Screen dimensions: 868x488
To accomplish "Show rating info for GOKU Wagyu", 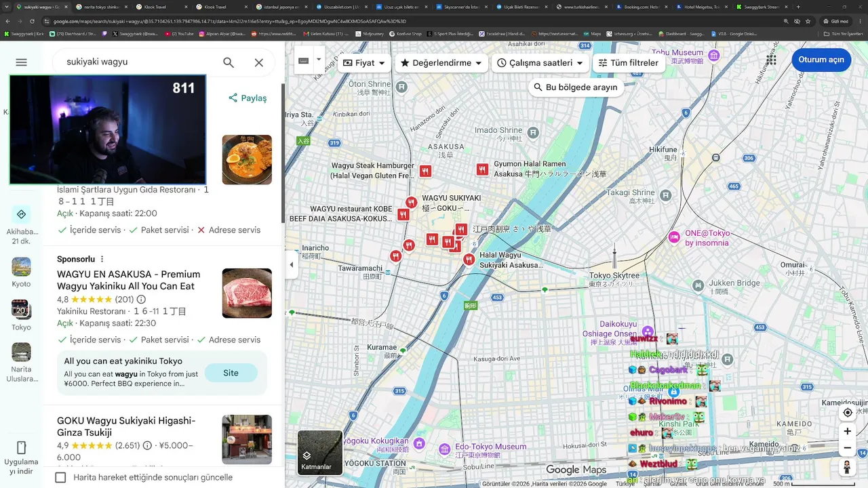I will tap(147, 446).
